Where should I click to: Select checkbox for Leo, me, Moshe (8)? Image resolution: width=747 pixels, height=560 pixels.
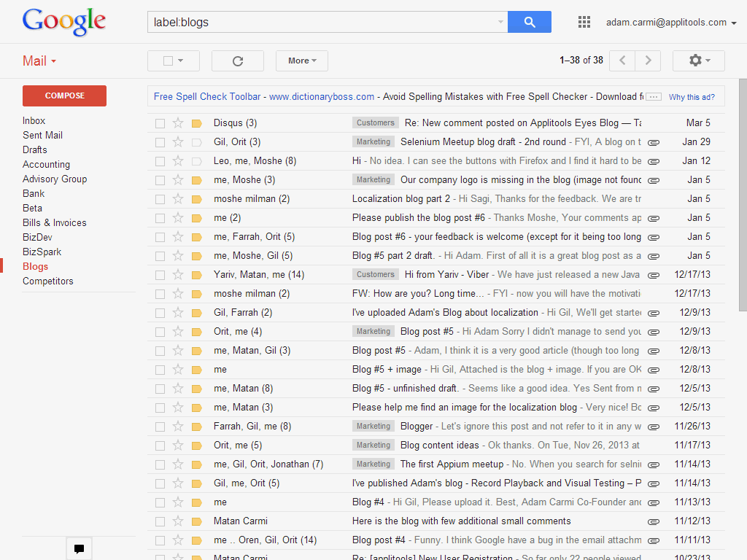pos(160,161)
